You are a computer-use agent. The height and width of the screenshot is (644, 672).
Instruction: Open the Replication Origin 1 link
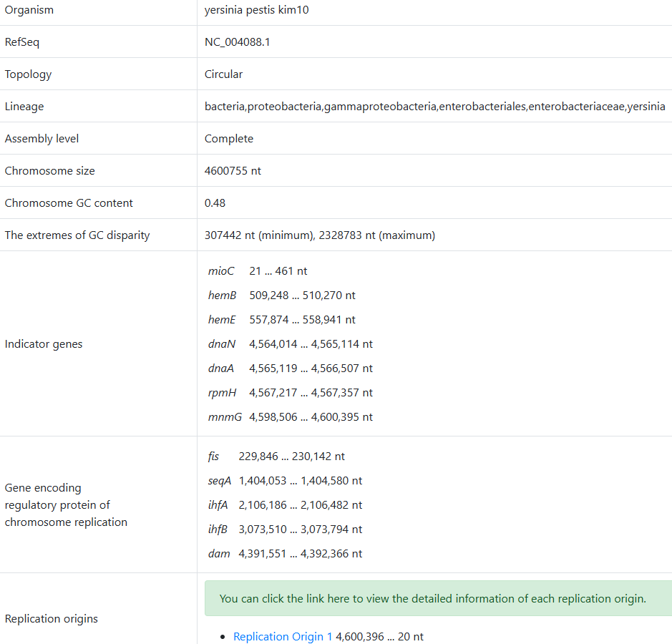point(283,636)
